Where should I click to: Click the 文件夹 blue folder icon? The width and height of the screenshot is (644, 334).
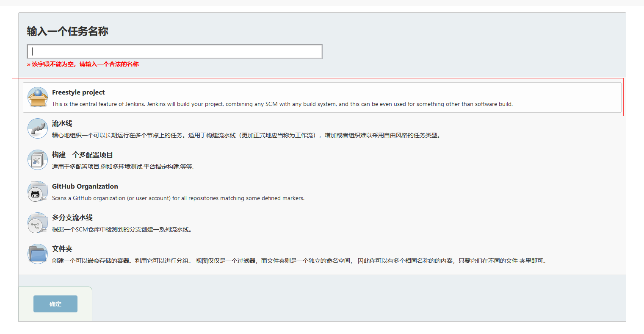[38, 254]
